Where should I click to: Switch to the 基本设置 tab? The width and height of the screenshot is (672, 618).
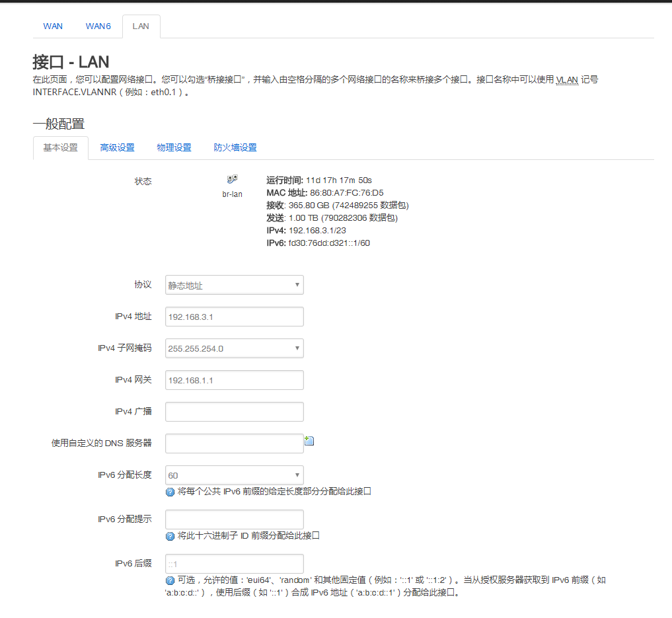(60, 148)
